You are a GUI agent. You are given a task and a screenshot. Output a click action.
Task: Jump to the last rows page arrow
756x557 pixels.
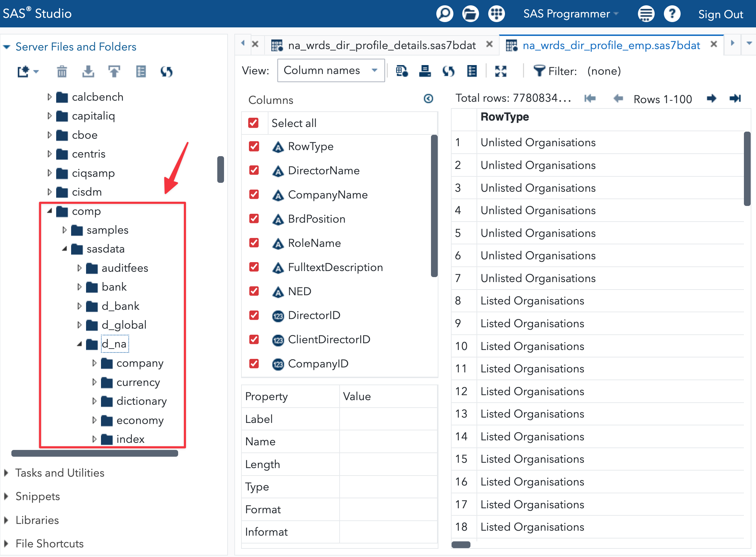point(735,98)
